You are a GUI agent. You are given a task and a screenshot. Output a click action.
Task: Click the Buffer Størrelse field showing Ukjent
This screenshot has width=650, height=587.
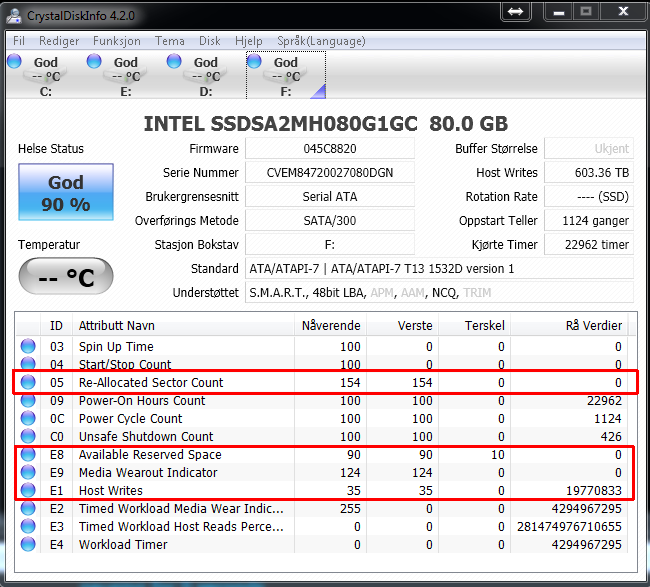tap(589, 148)
